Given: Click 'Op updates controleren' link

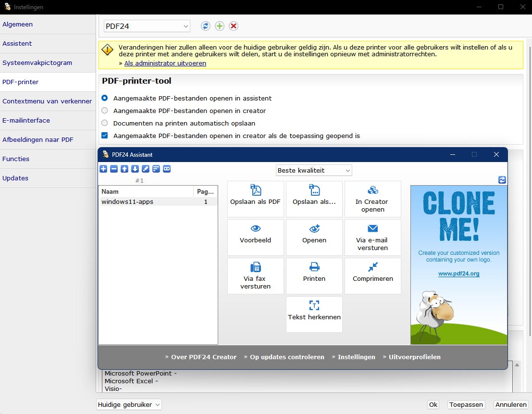Looking at the screenshot, I should pos(287,357).
